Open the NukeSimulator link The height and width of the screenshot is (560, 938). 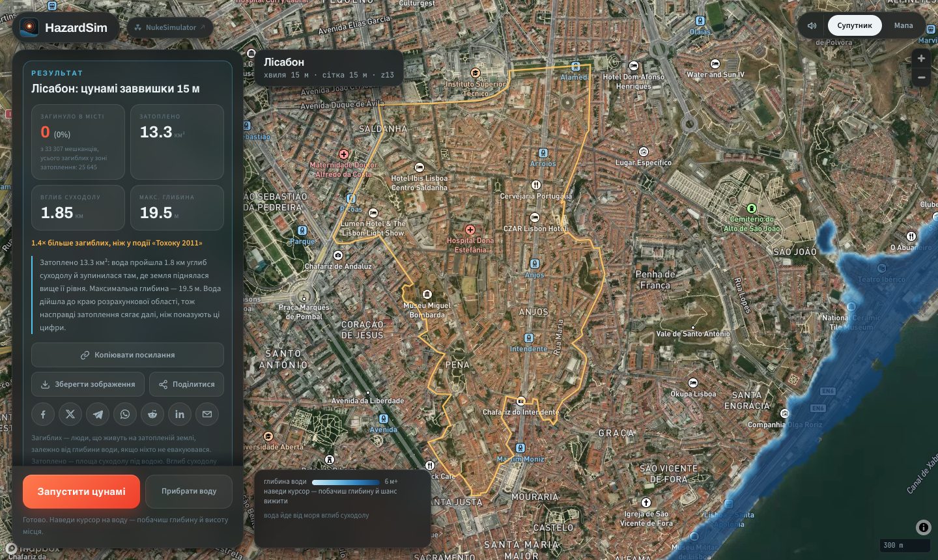170,27
